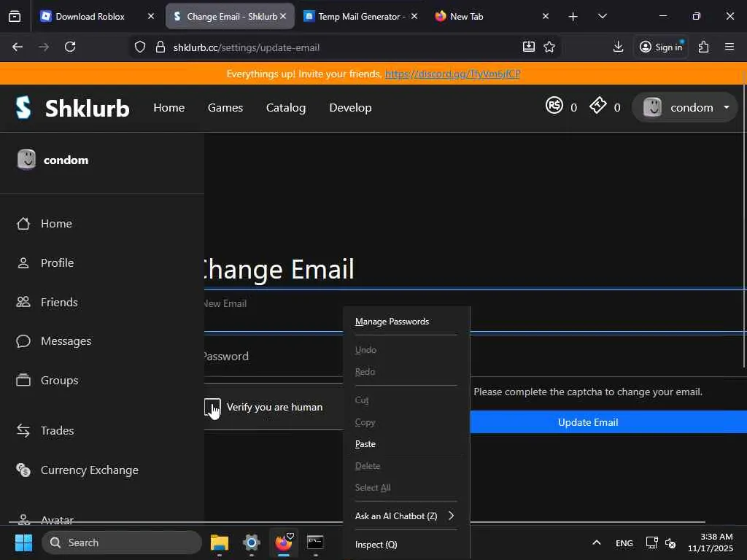747x560 pixels.
Task: Open Develop in top navigation
Action: [350, 108]
